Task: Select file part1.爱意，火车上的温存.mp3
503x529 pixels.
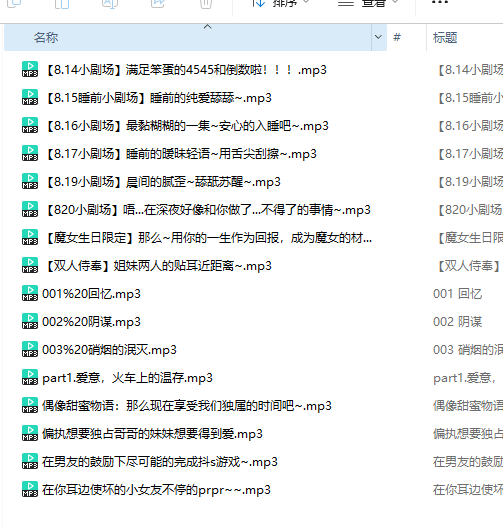Action: coord(128,378)
